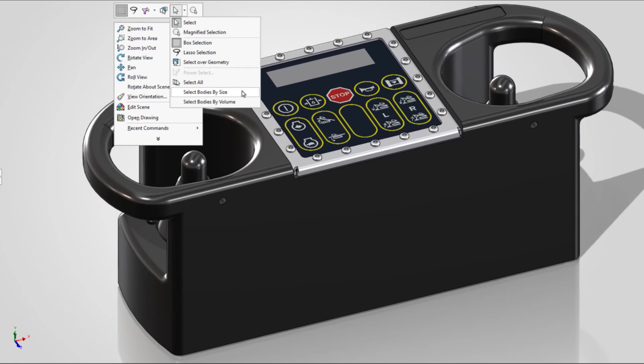644x364 pixels.
Task: Select Roll View from the menu
Action: coord(137,77)
